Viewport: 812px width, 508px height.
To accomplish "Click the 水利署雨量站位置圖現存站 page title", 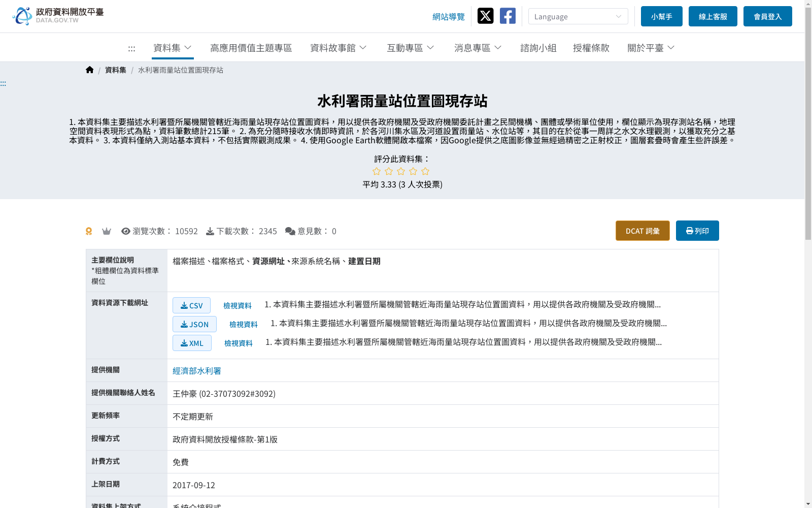I will (402, 101).
